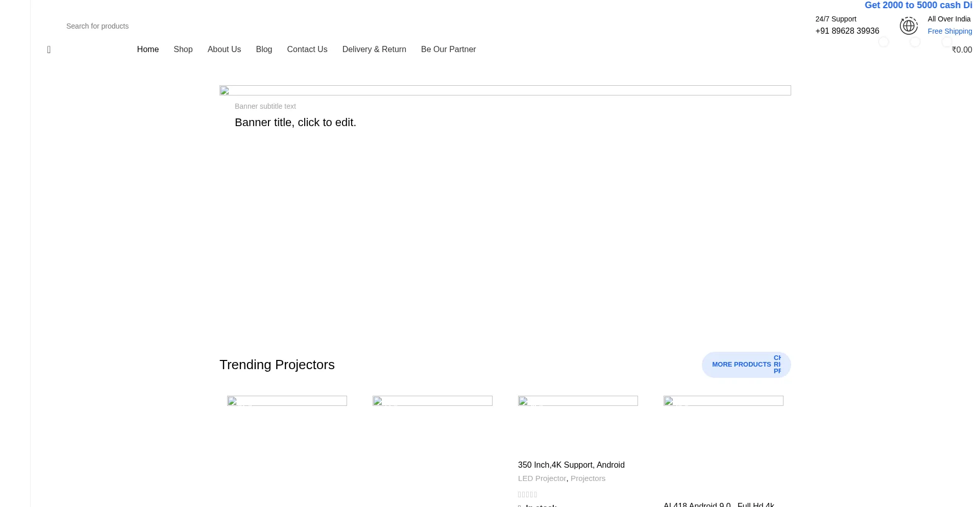Click Be Our Partner link

[x=448, y=50]
